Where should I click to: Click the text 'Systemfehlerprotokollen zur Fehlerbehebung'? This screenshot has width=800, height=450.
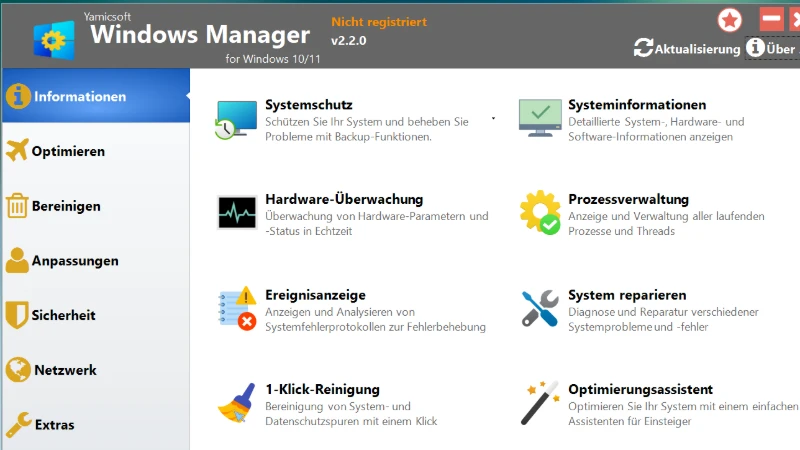pos(376,327)
